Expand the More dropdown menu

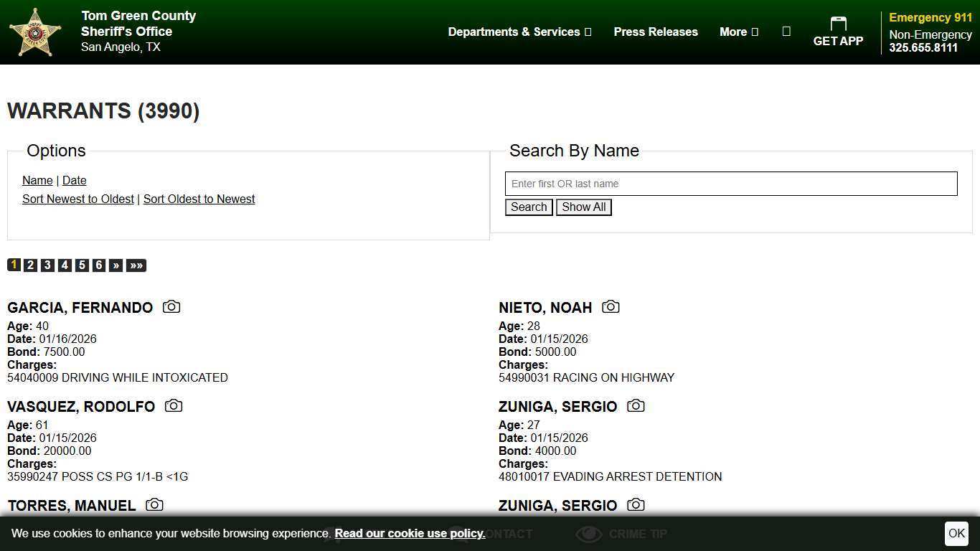(x=738, y=32)
